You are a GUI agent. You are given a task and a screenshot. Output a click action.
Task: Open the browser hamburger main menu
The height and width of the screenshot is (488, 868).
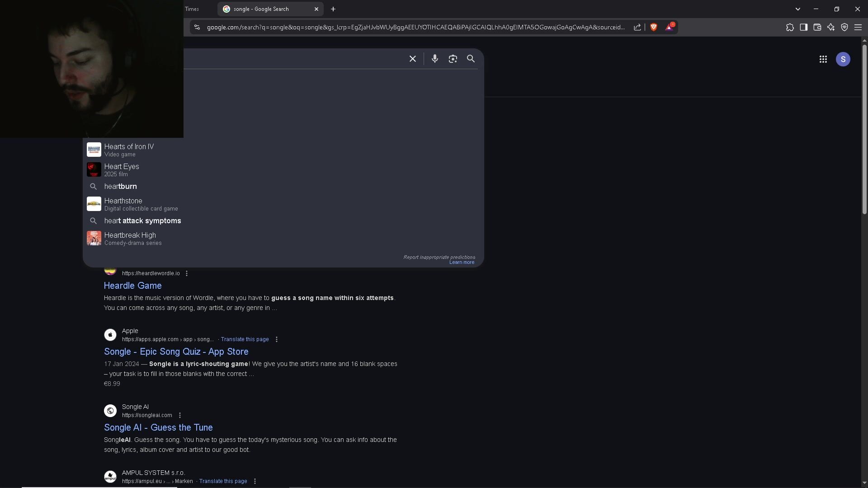click(858, 27)
